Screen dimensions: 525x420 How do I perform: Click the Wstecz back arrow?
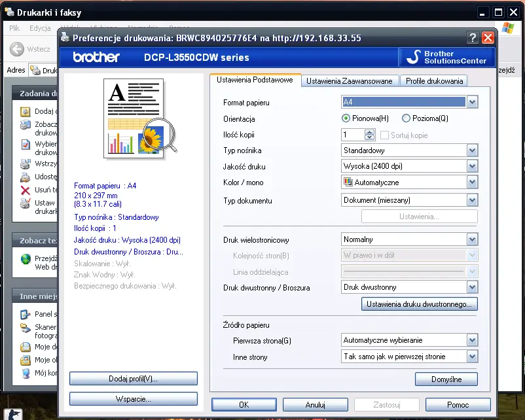click(17, 49)
